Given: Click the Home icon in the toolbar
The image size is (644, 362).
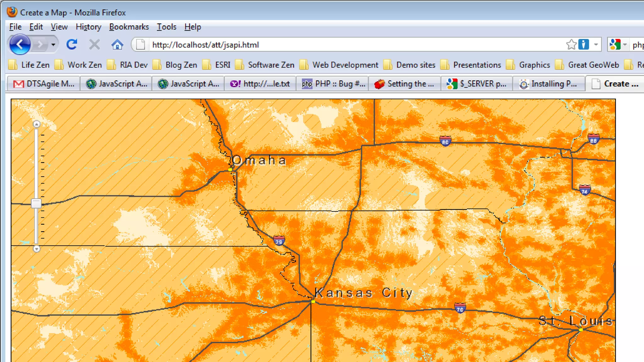Looking at the screenshot, I should (x=117, y=45).
